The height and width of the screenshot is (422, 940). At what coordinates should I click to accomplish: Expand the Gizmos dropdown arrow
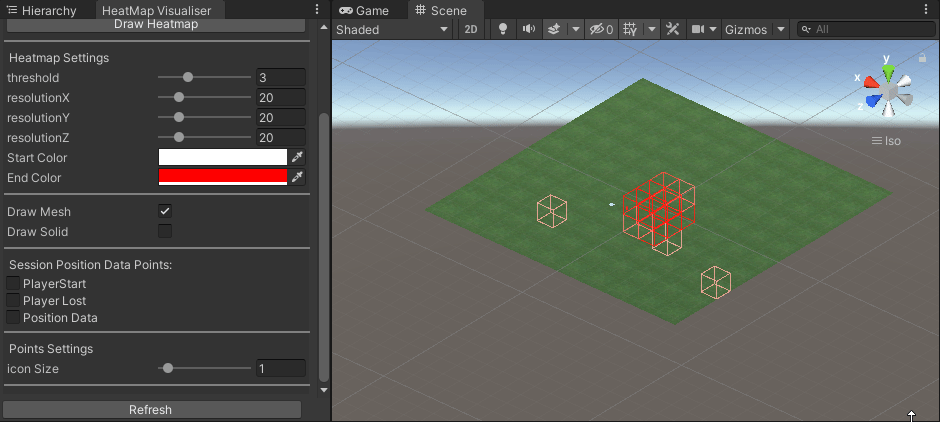pos(781,29)
